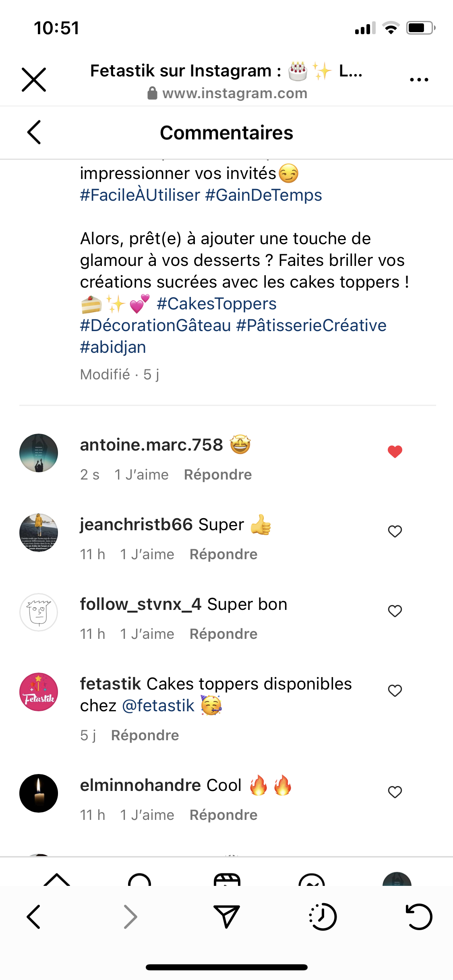Like jeanchristb66's comment
Screen dimensions: 453x980
(395, 531)
